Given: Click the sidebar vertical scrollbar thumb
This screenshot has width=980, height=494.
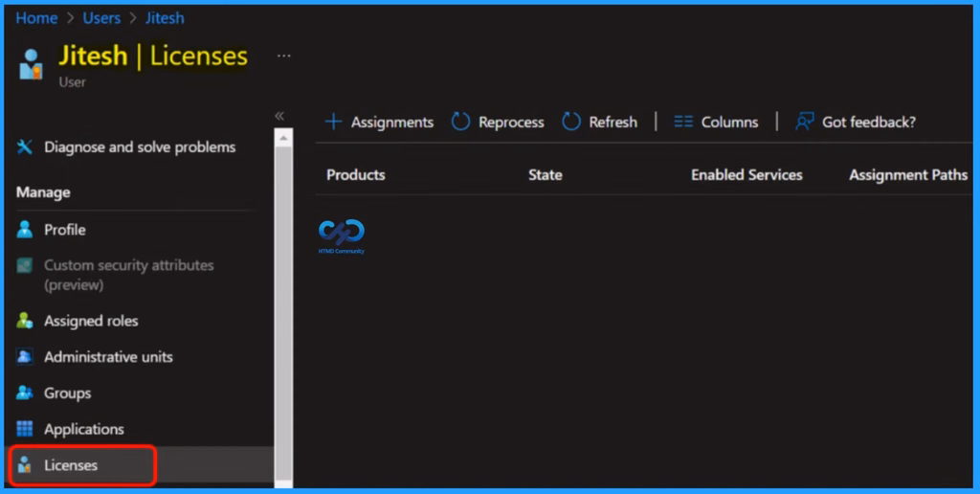Looking at the screenshot, I should point(283,313).
